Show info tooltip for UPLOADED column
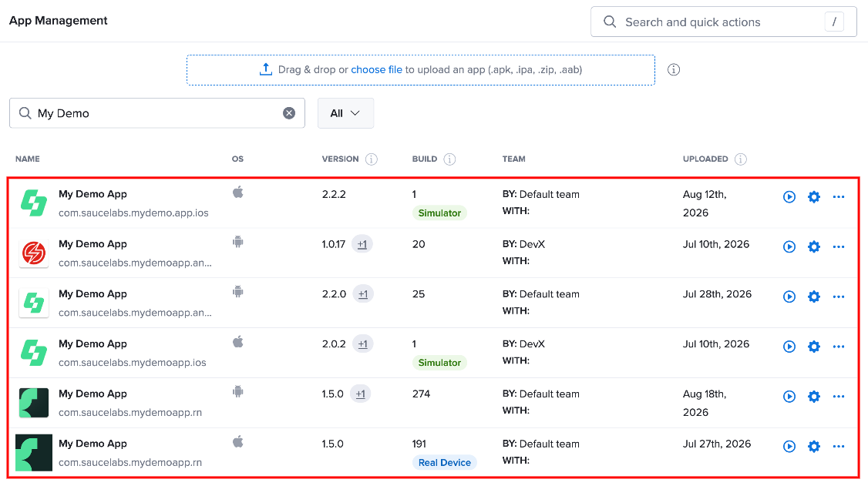This screenshot has height=496, width=868. [x=741, y=159]
